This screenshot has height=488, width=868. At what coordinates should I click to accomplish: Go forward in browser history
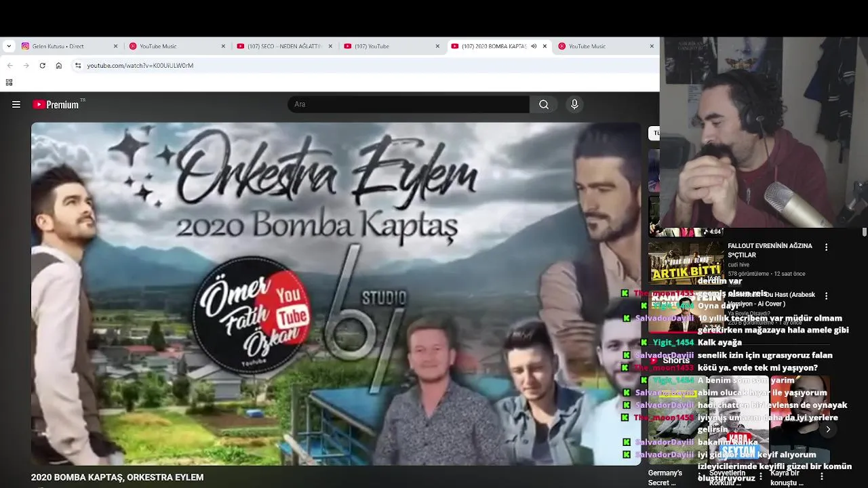click(x=26, y=66)
